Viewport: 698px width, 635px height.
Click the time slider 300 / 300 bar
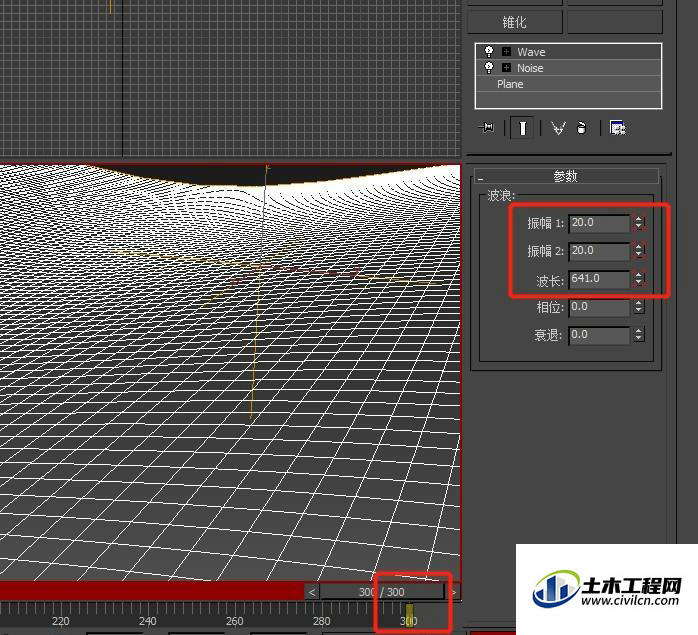pos(382,592)
